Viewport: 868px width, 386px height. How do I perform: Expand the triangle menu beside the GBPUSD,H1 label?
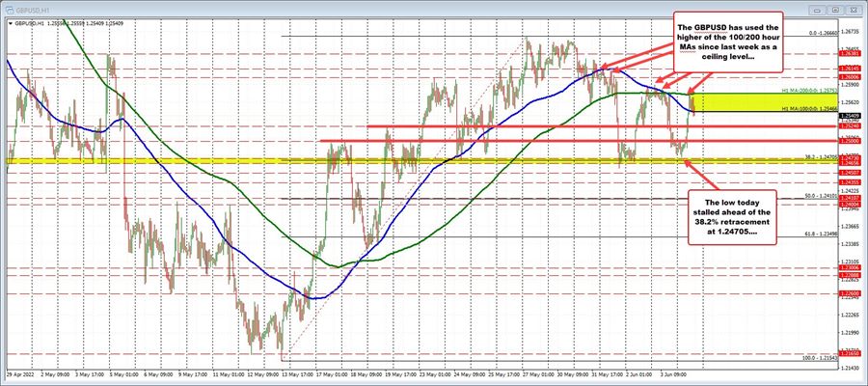[x=11, y=23]
